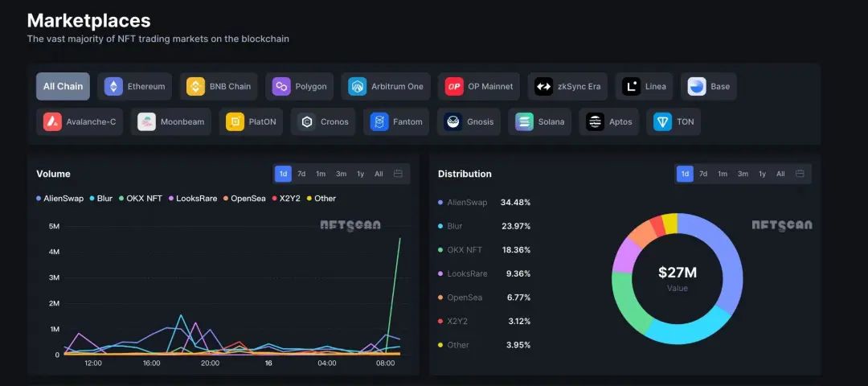Click the Moonbeam logo icon
868x386 pixels.
(x=147, y=122)
